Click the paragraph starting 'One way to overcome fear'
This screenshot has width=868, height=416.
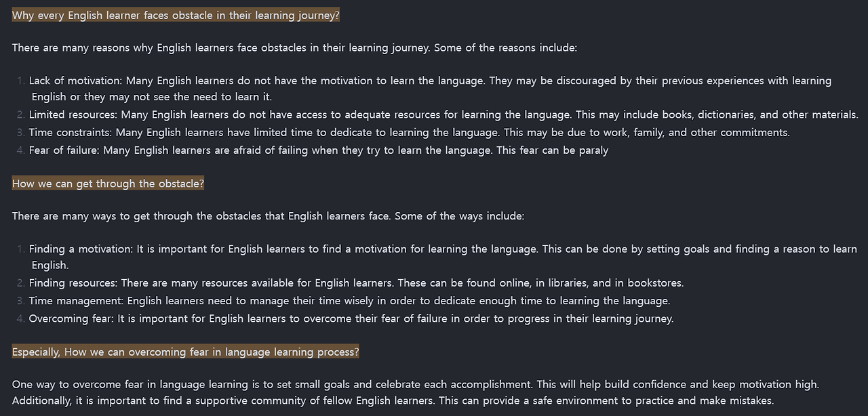point(416,392)
